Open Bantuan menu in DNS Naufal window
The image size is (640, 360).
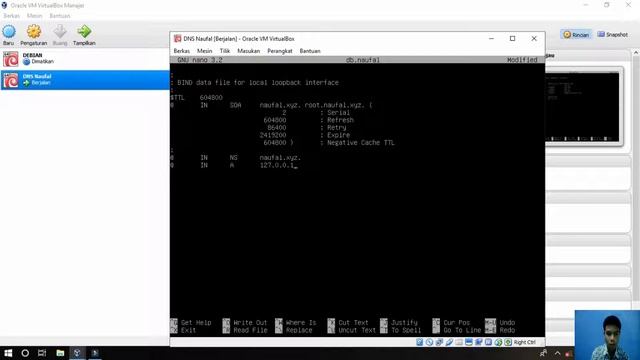point(310,51)
